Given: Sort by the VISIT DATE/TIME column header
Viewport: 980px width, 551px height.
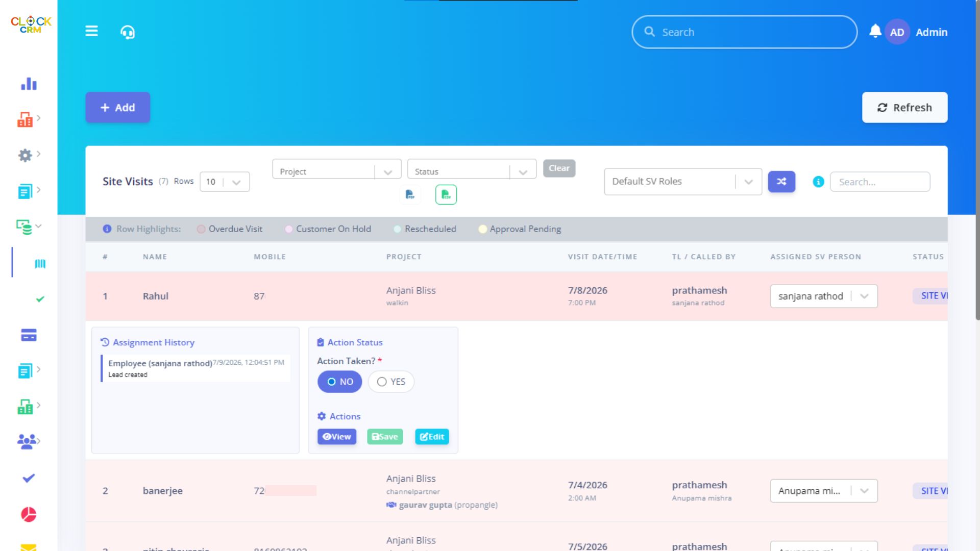Looking at the screenshot, I should coord(602,257).
